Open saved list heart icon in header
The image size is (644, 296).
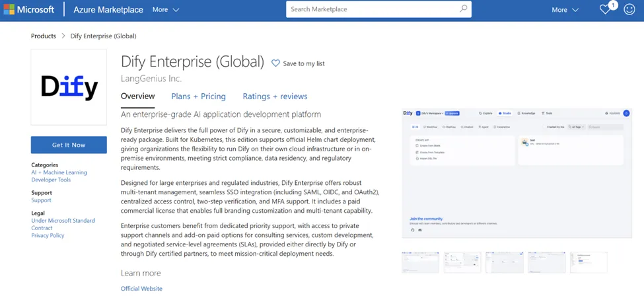coord(605,9)
